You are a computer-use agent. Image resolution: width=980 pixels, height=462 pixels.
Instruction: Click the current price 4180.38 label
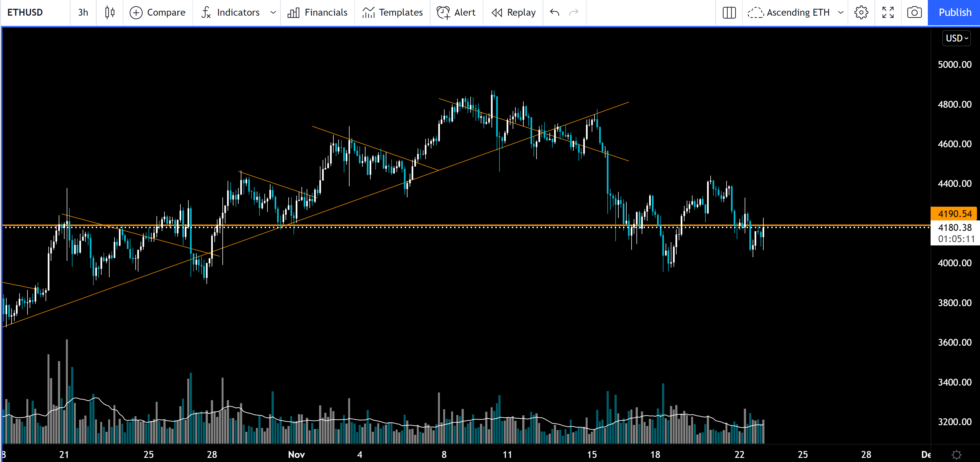pos(954,227)
